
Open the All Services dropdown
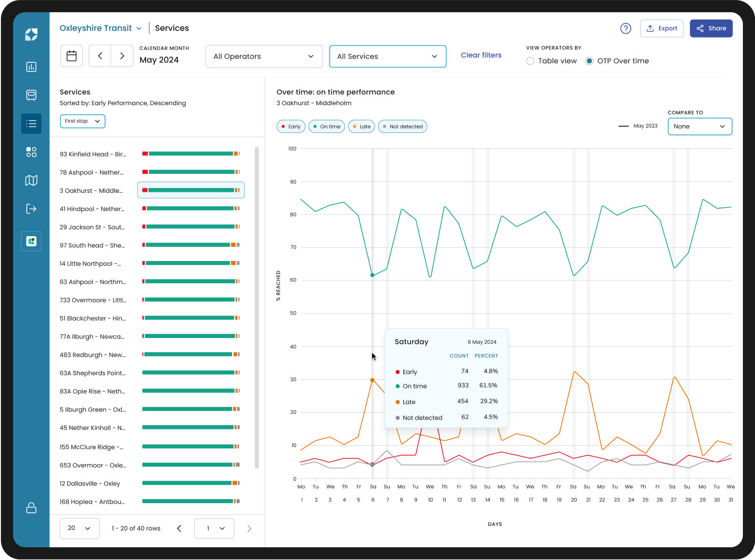(388, 56)
